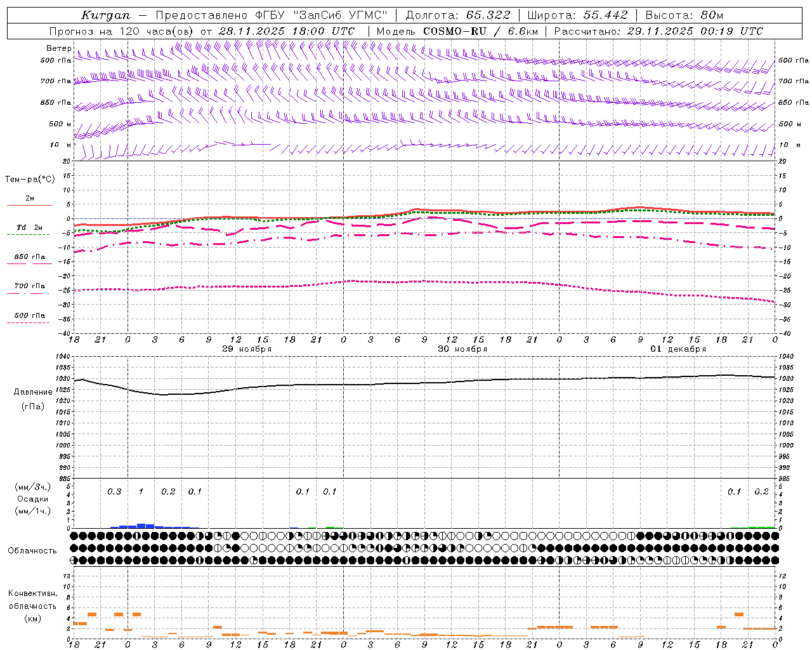Click the computed time "29.11.2025 00:19 UTC"
812x650 pixels.
click(x=695, y=31)
